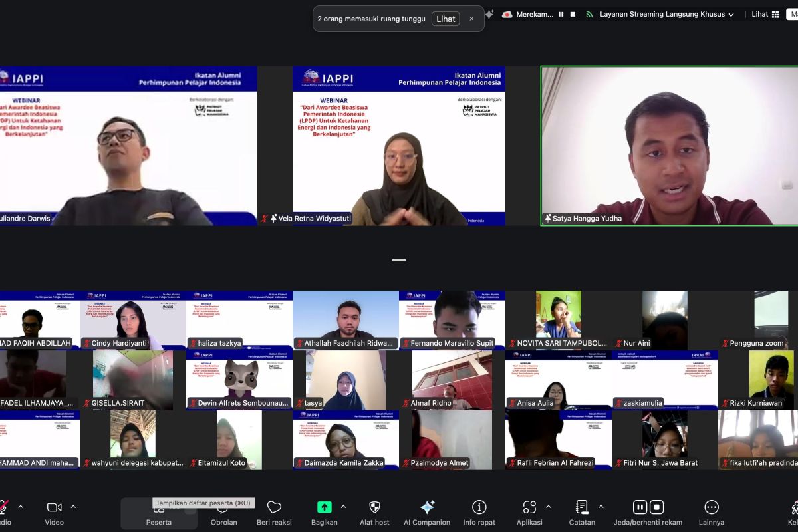Select Satya Hangga Yudha's video tile

coord(669,146)
